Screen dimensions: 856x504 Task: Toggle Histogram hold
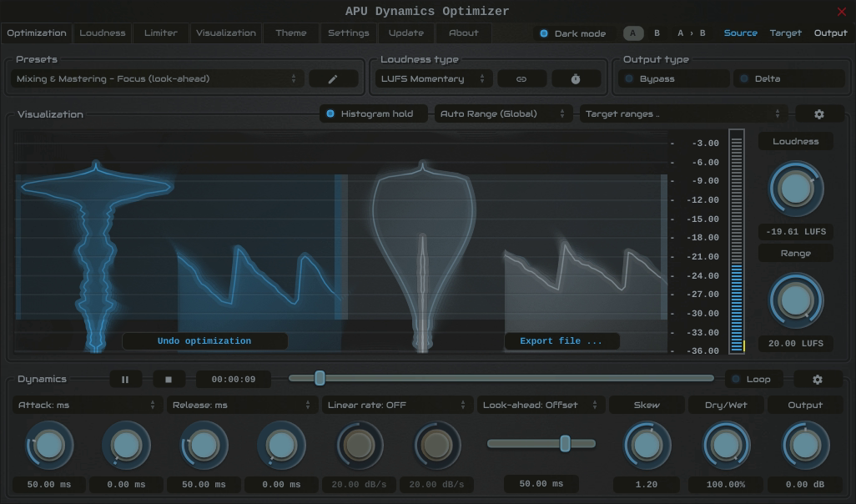[374, 114]
